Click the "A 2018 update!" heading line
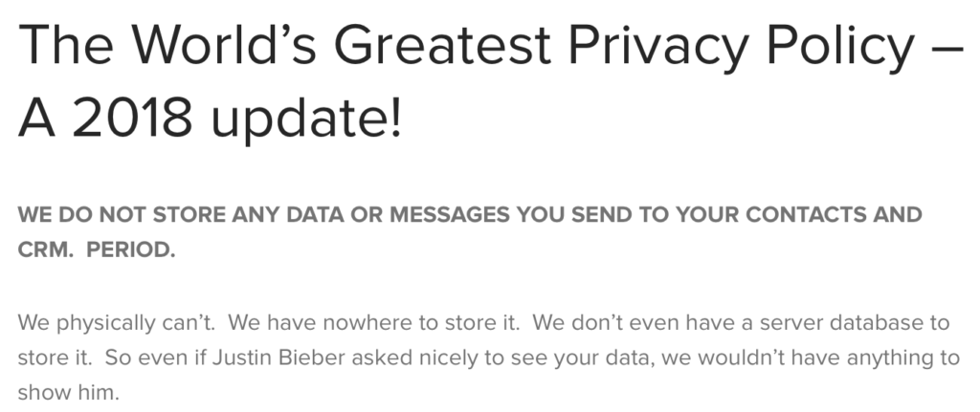 210,118
